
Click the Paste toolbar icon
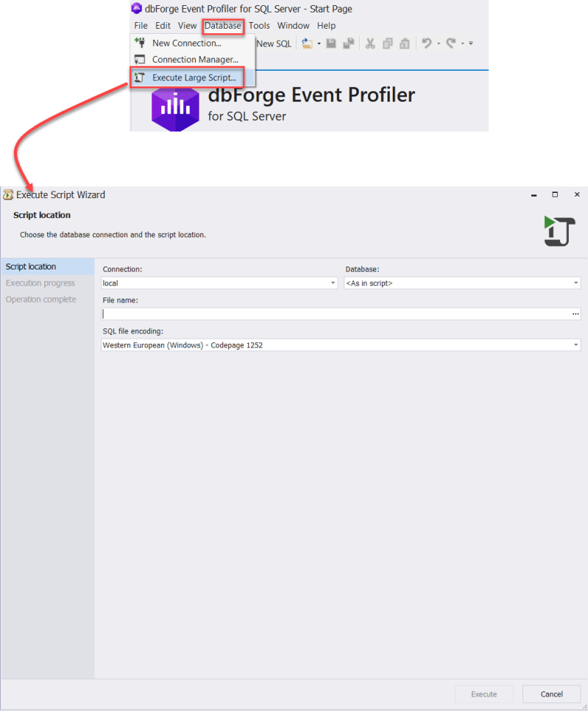(404, 43)
